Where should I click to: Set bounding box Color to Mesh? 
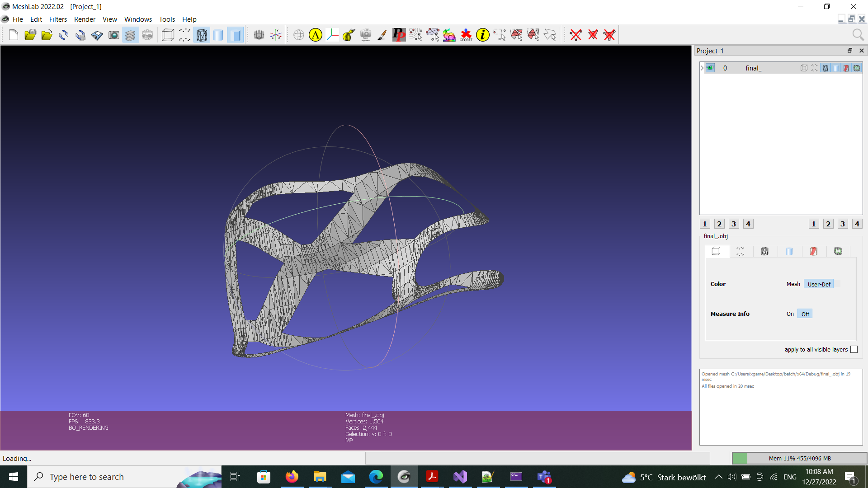pyautogui.click(x=793, y=284)
